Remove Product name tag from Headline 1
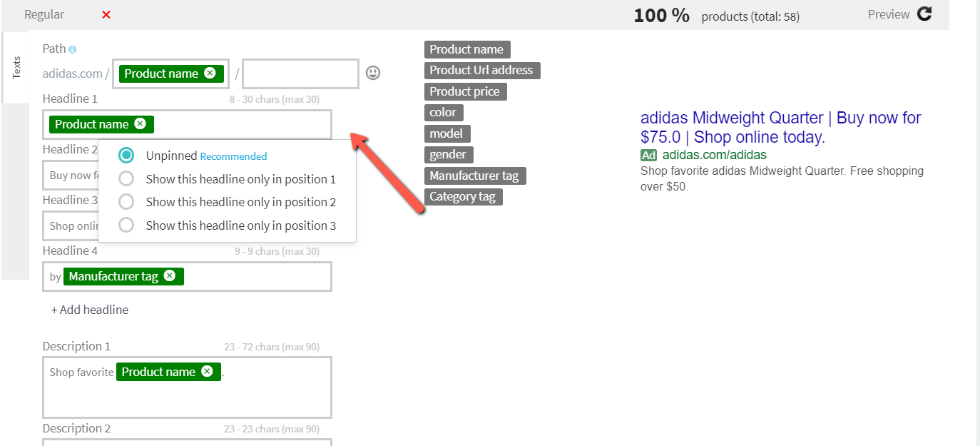 pos(140,123)
